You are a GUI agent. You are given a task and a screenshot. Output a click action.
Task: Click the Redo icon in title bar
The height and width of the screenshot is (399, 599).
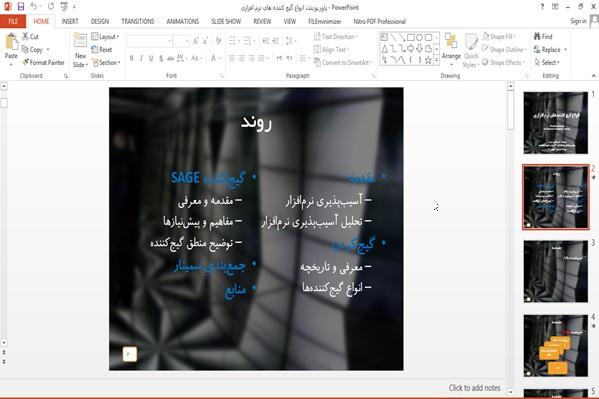(51, 6)
